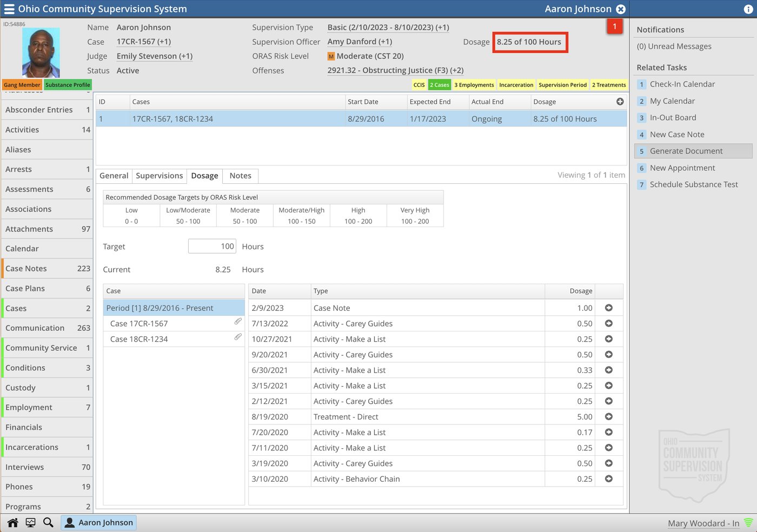The width and height of the screenshot is (757, 532).
Task: Open the dashboard monitor icon
Action: tap(30, 522)
